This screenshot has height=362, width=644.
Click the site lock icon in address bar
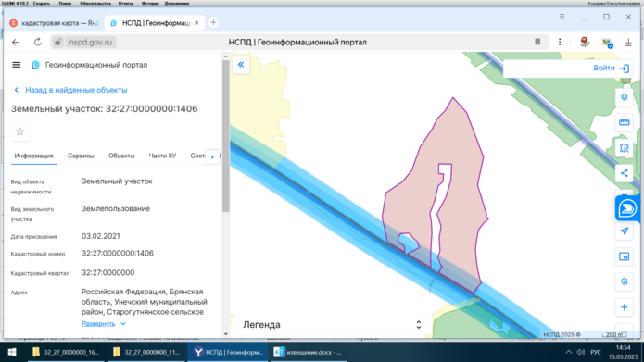(57, 42)
